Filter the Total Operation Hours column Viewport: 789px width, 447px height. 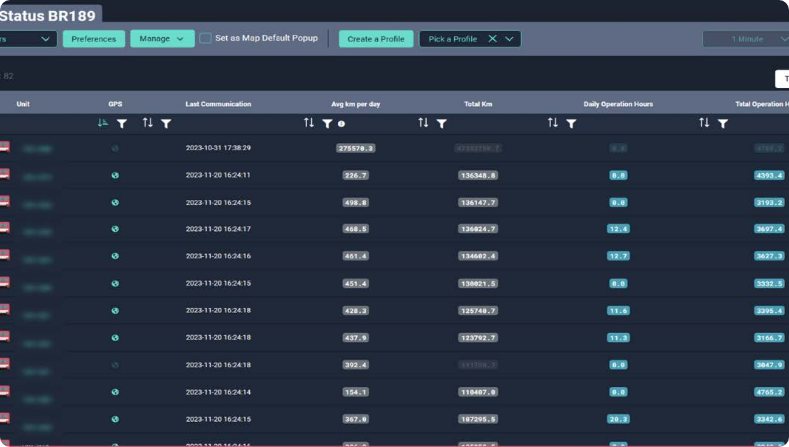coord(722,123)
